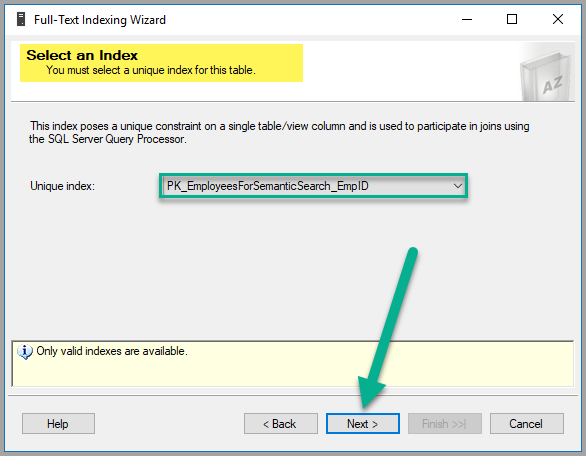Click the greyed-out Finish >>| button
Image resolution: width=586 pixels, height=456 pixels.
445,423
